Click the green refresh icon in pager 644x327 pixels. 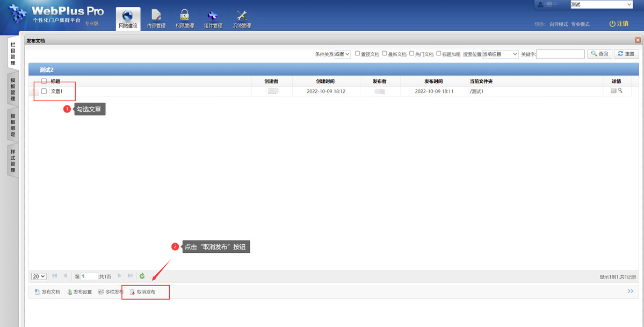[142, 276]
